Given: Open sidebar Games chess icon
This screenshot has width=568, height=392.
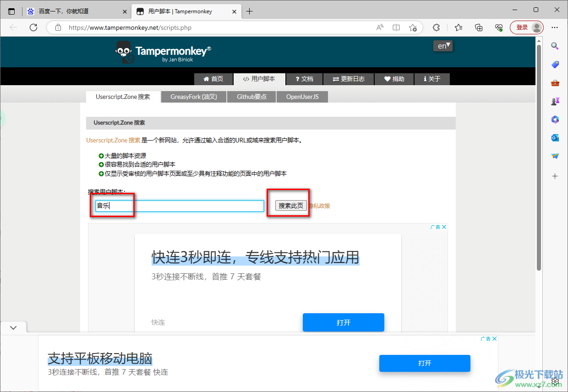Looking at the screenshot, I should pyautogui.click(x=555, y=101).
